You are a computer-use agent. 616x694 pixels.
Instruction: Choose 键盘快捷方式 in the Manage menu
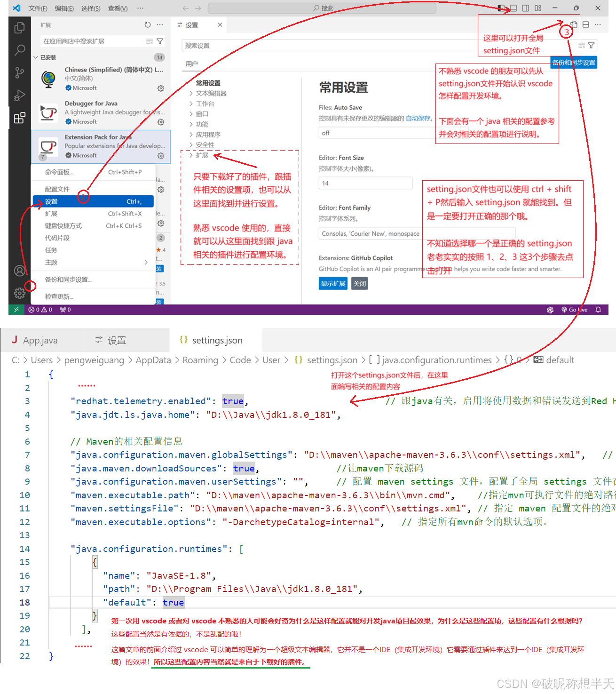(x=93, y=226)
